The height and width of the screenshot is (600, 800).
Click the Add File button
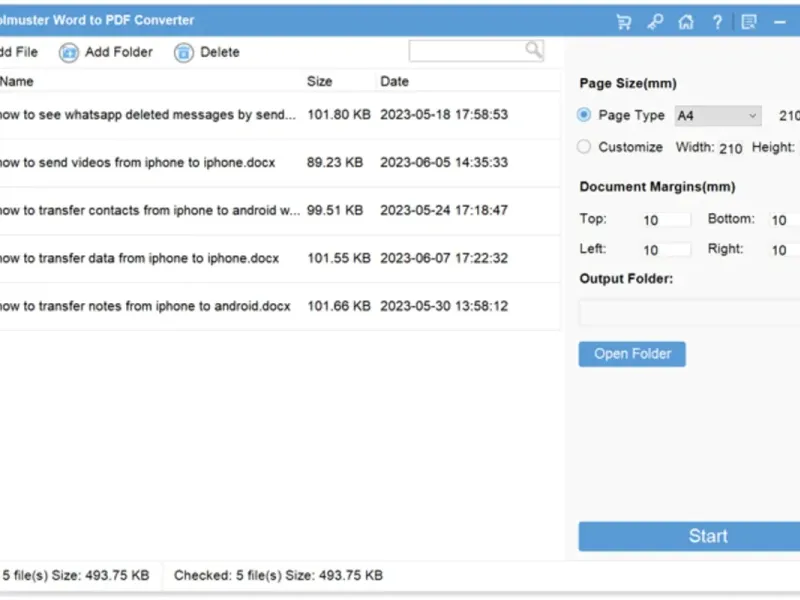pyautogui.click(x=18, y=52)
